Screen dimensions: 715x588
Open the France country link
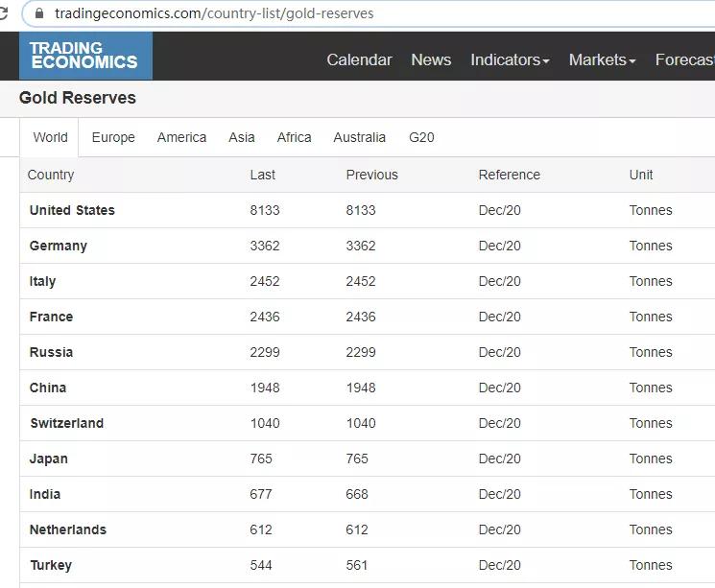pos(51,317)
